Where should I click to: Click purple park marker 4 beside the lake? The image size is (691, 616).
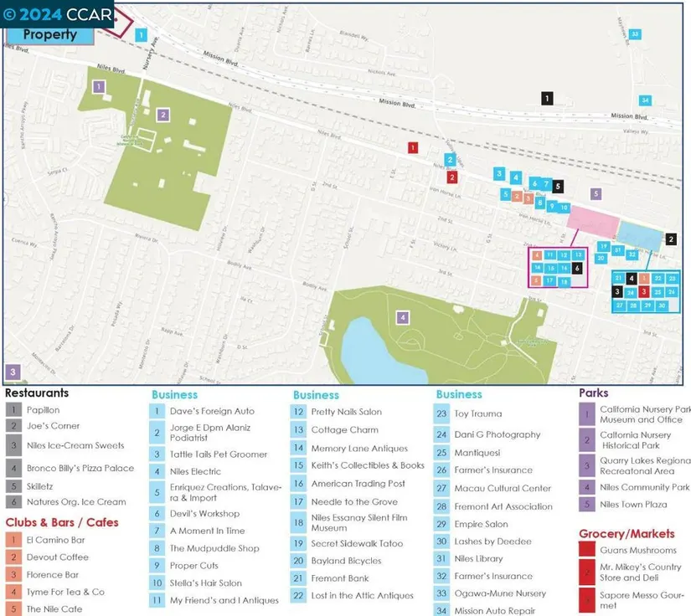pos(403,317)
